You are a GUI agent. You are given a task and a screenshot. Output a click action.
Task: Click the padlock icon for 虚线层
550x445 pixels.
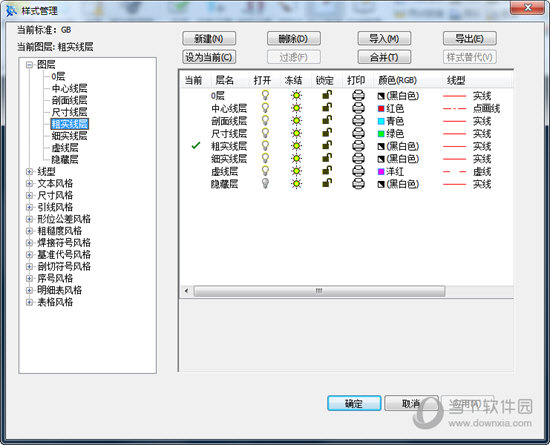click(327, 170)
